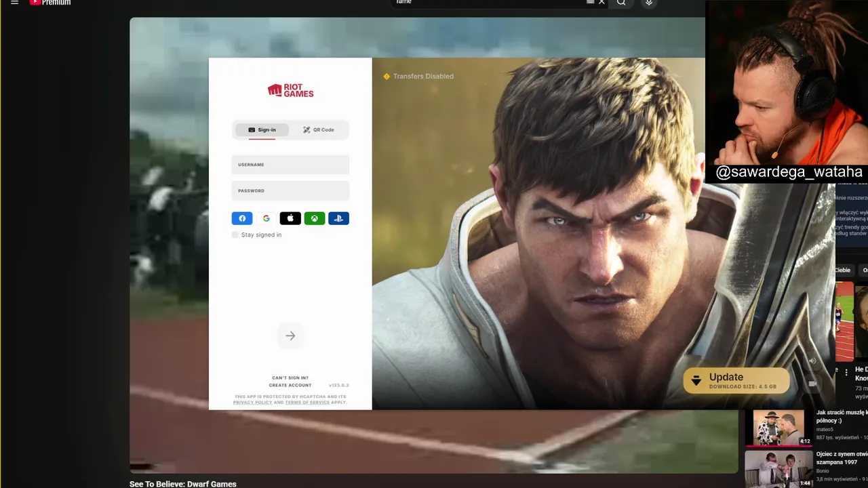Click the Username field

pyautogui.click(x=290, y=165)
